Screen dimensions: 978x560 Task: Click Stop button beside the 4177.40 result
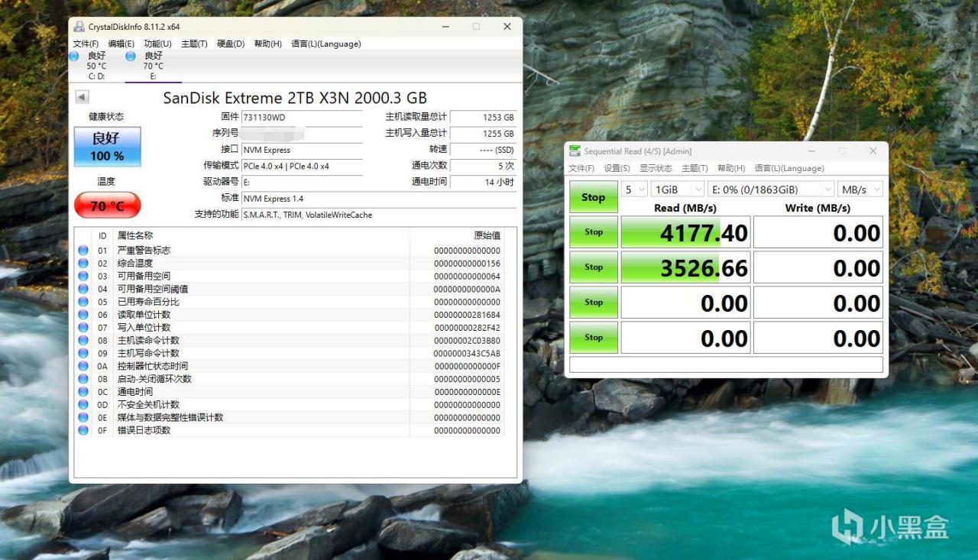[594, 232]
